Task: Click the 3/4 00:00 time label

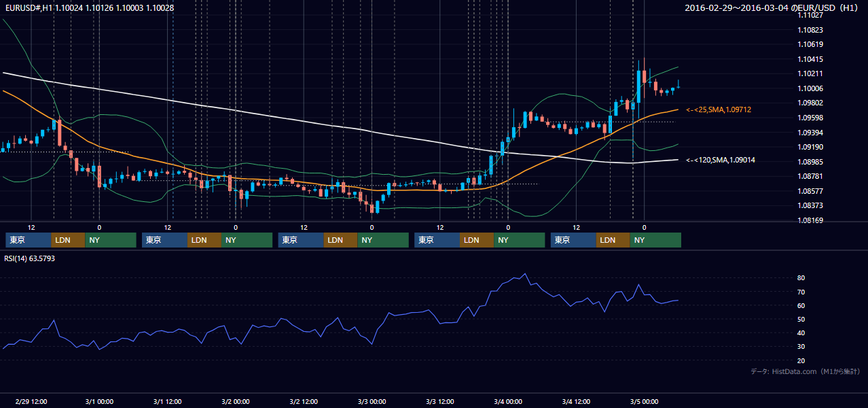Action: 508,402
